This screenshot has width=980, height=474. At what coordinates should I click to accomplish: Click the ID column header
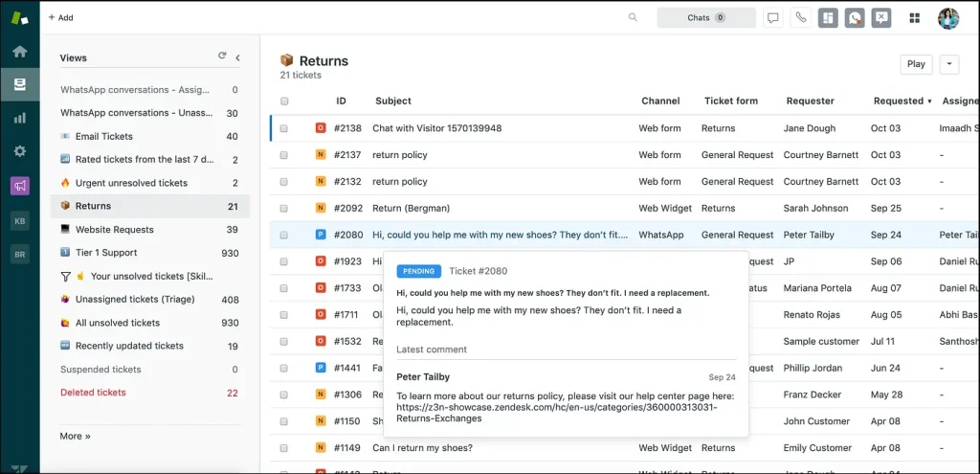point(342,101)
